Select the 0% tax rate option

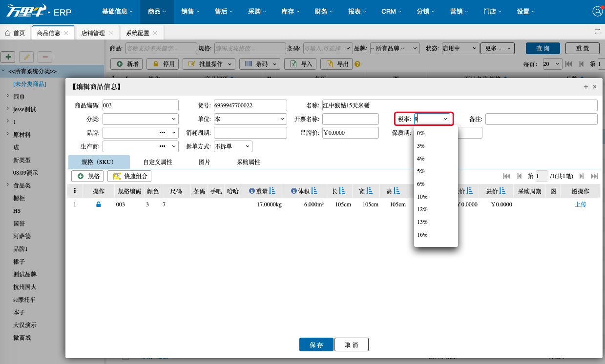coord(436,133)
